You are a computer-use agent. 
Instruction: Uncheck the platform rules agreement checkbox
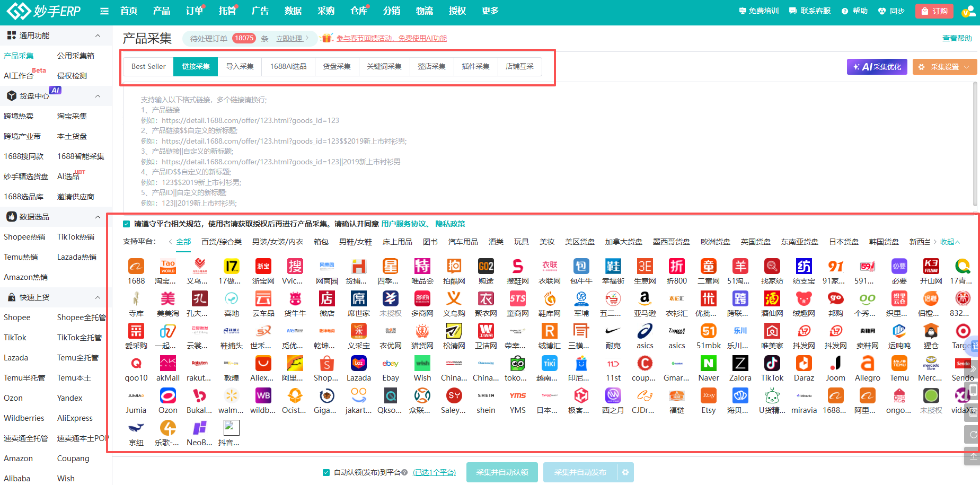click(x=126, y=224)
